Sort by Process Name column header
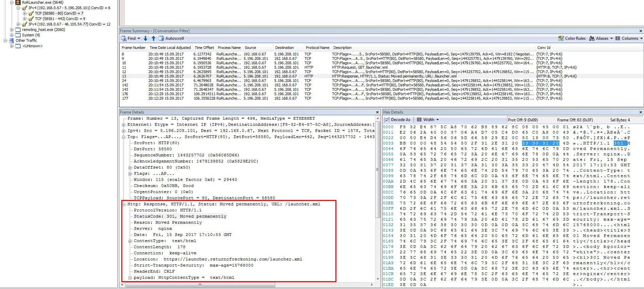This screenshot has height=289, width=644. [x=229, y=48]
